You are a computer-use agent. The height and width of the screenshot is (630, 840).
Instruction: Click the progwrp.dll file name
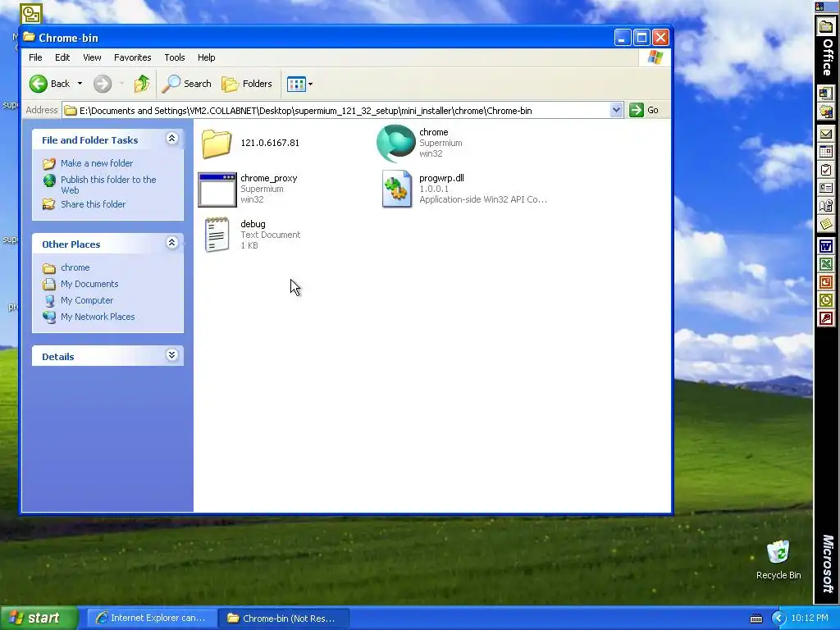click(441, 178)
